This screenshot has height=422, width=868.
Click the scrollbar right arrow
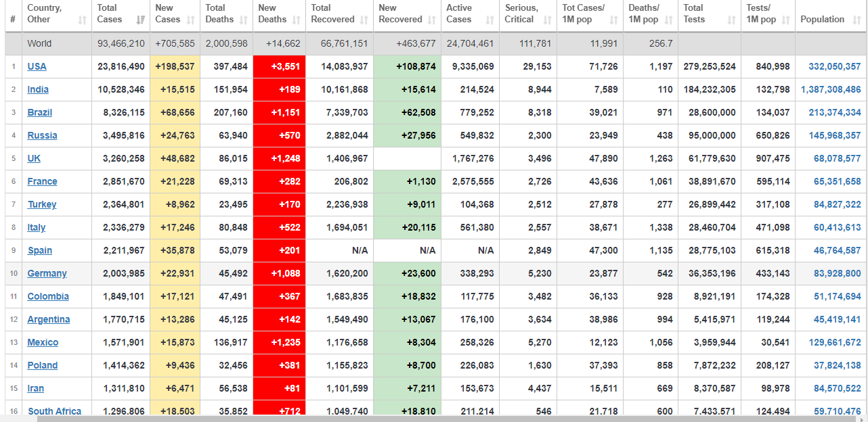pos(862,419)
